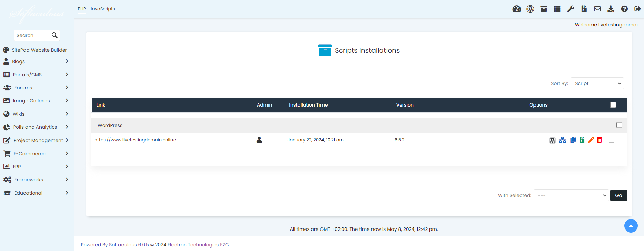The height and width of the screenshot is (251, 644).
Task: Click the blue staging network icon
Action: tap(563, 140)
